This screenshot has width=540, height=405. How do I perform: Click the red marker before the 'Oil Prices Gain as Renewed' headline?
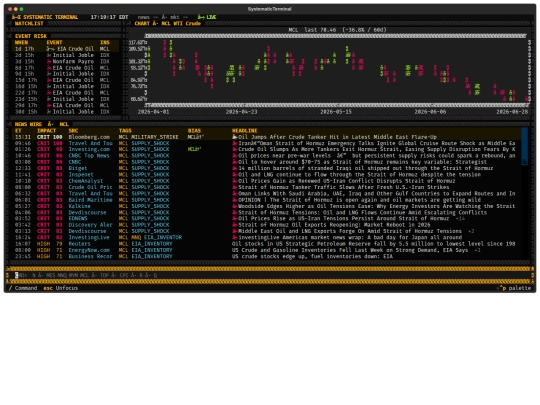[235, 181]
